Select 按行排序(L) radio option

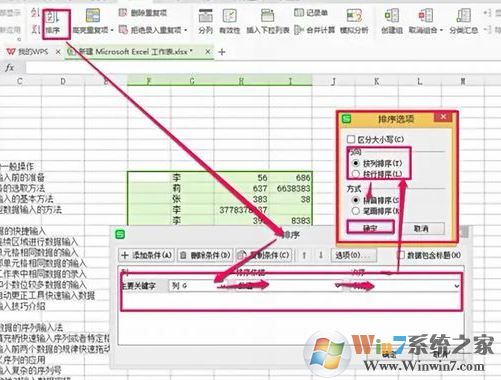pos(356,174)
